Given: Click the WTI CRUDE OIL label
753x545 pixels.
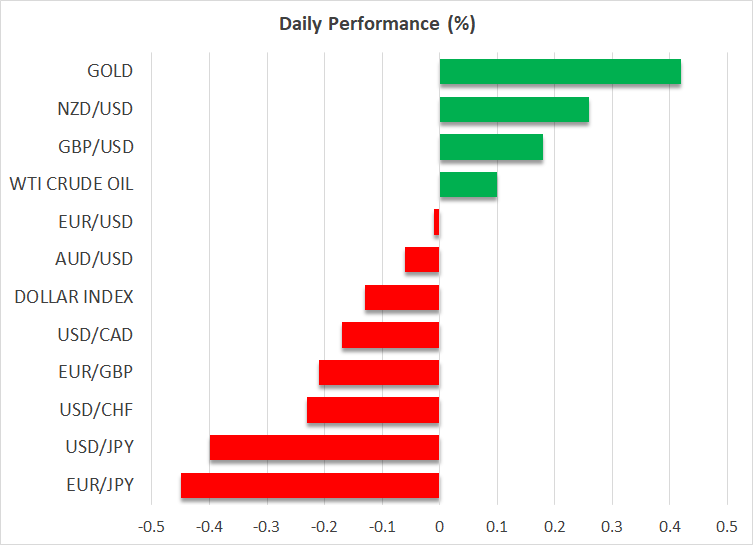Looking at the screenshot, I should pos(71,185).
